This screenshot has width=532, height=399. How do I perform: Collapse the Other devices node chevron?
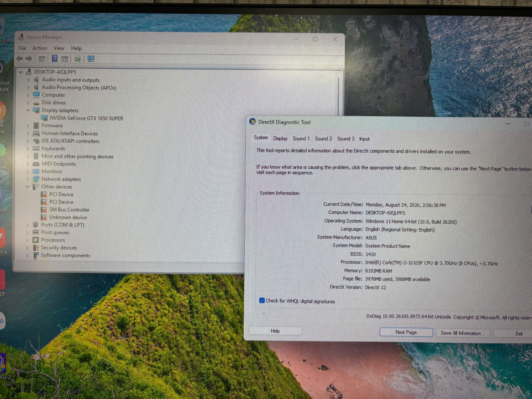[28, 186]
